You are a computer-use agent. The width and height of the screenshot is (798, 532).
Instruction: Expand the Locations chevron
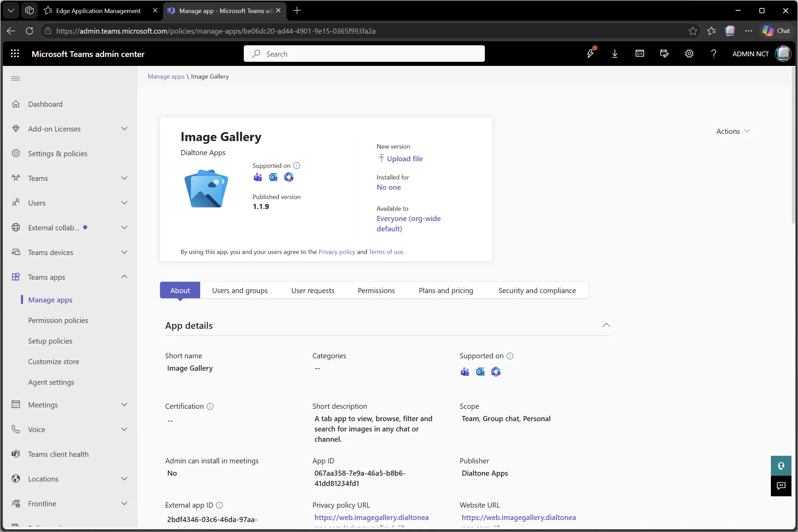pyautogui.click(x=124, y=479)
